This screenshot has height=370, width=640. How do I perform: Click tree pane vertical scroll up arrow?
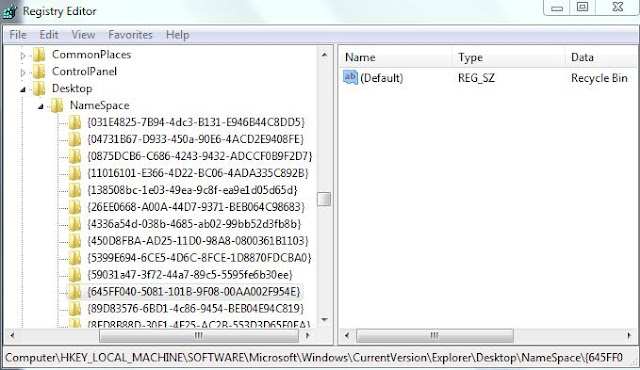[324, 55]
